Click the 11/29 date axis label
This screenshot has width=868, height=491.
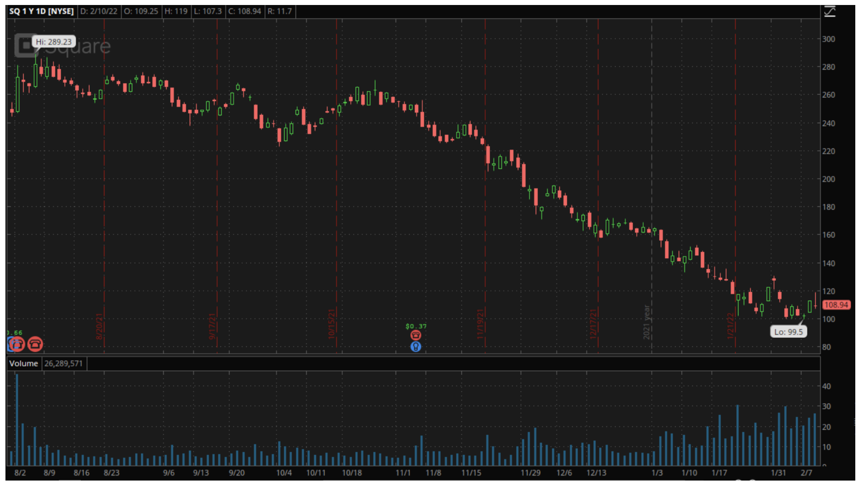point(531,473)
